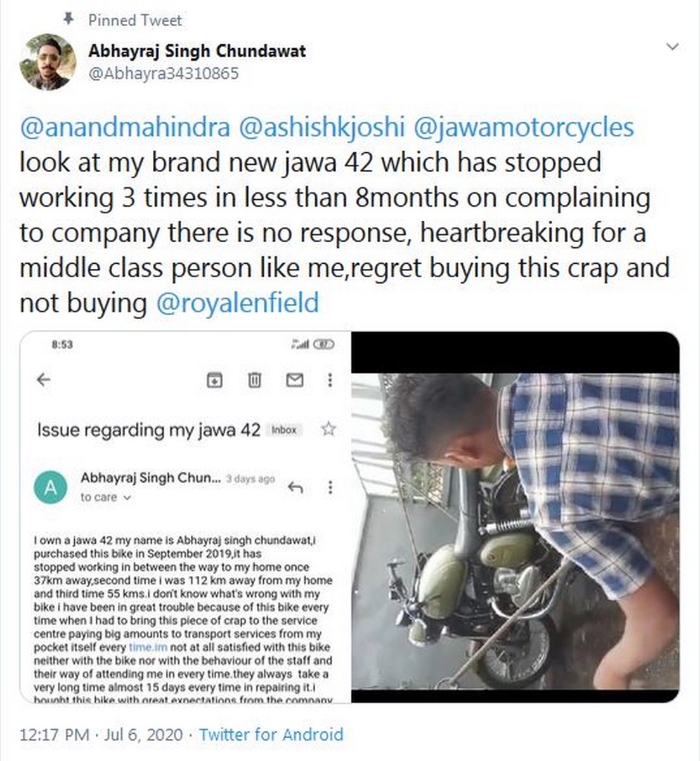The height and width of the screenshot is (761, 700).
Task: Open the @anandmahindra mention
Action: click(x=125, y=127)
